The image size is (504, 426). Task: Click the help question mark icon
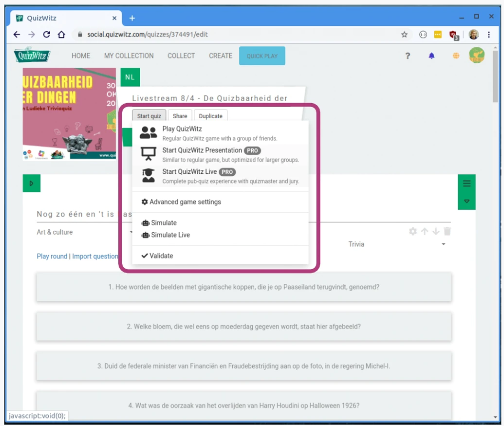tap(407, 56)
